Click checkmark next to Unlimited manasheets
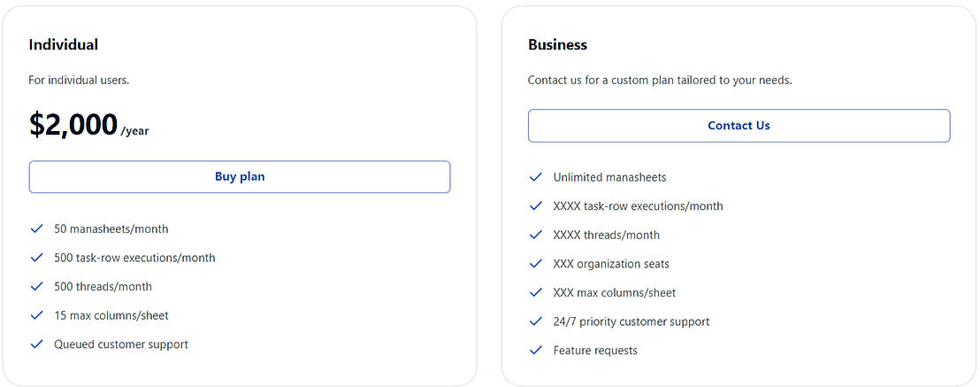The width and height of the screenshot is (980, 387). [536, 177]
